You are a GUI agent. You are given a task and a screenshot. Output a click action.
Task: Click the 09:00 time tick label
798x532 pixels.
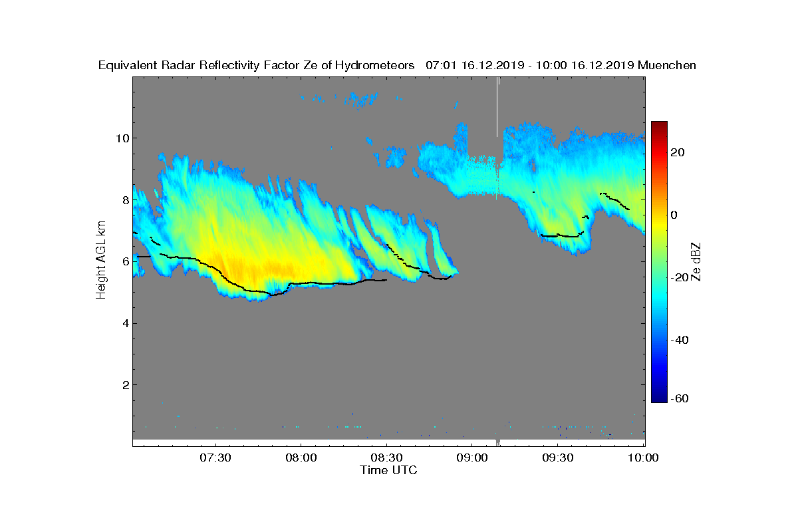tap(472, 458)
